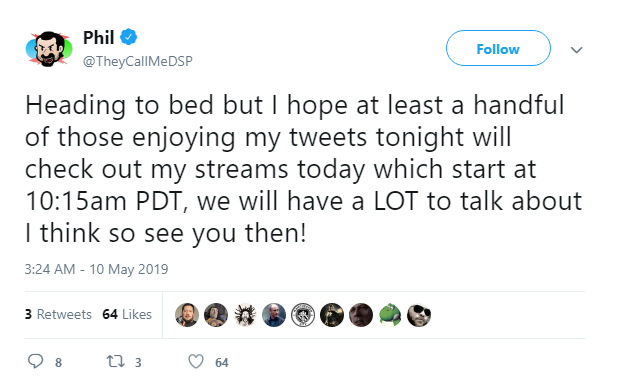Open Phil's cartoon profile avatar
The height and width of the screenshot is (389, 617).
[x=49, y=49]
